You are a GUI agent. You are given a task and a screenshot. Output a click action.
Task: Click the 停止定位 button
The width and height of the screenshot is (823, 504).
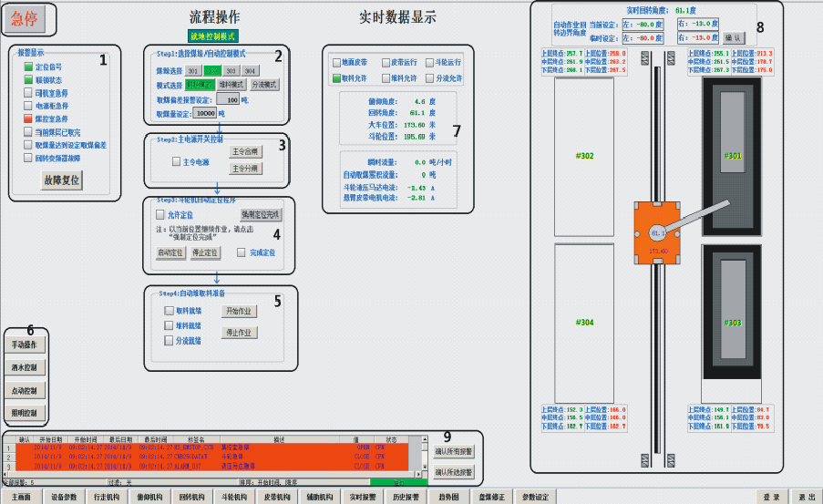click(205, 252)
